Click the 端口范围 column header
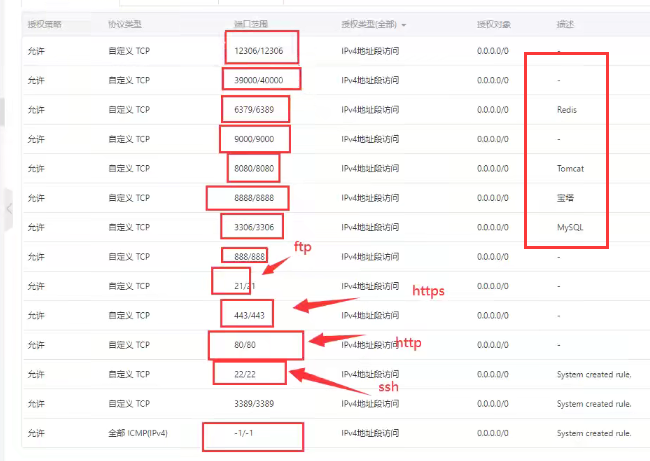The width and height of the screenshot is (650, 461). coord(249,22)
